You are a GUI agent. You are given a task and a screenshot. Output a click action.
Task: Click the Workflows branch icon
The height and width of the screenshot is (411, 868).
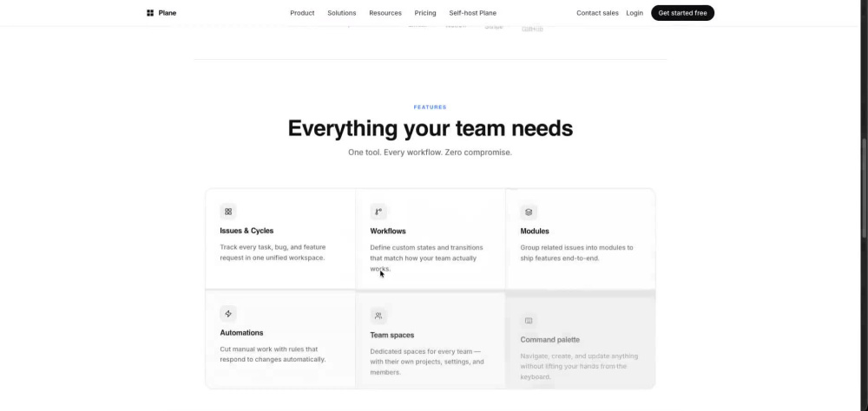(x=378, y=212)
